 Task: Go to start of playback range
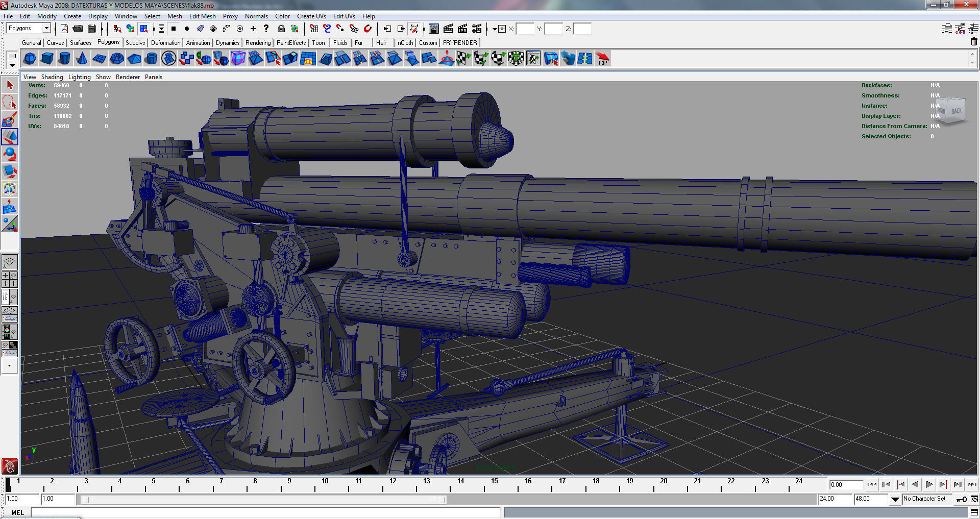872,485
